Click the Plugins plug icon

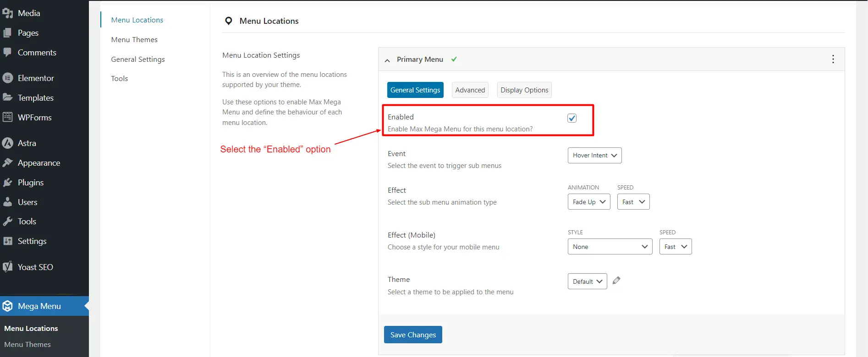[x=7, y=183]
